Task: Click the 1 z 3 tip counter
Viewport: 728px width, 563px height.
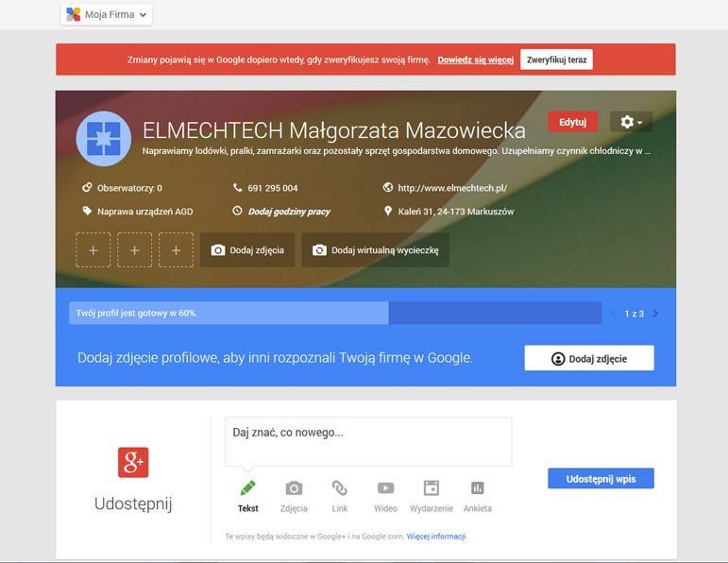Action: pyautogui.click(x=635, y=314)
